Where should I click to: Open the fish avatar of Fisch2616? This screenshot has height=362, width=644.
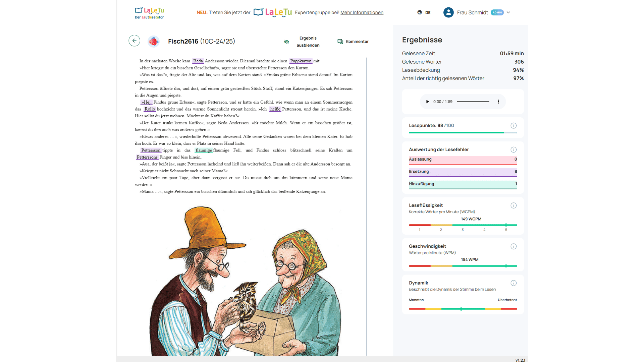[154, 42]
